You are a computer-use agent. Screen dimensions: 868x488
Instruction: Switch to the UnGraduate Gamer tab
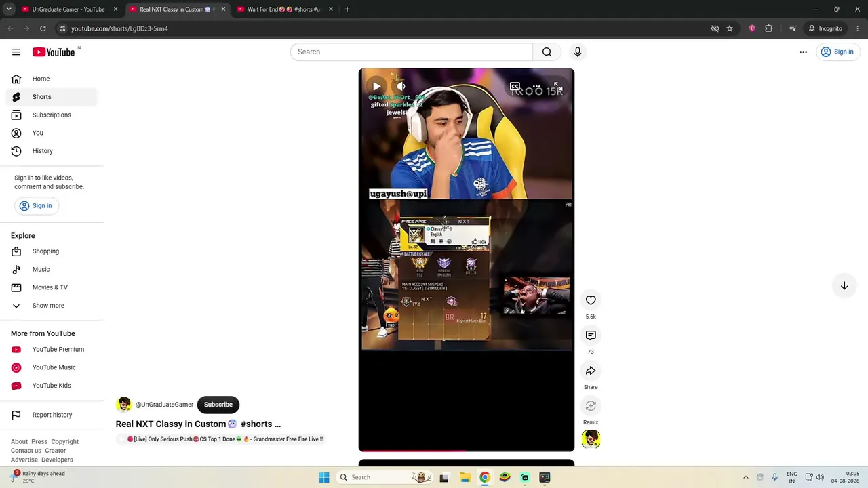[68, 9]
